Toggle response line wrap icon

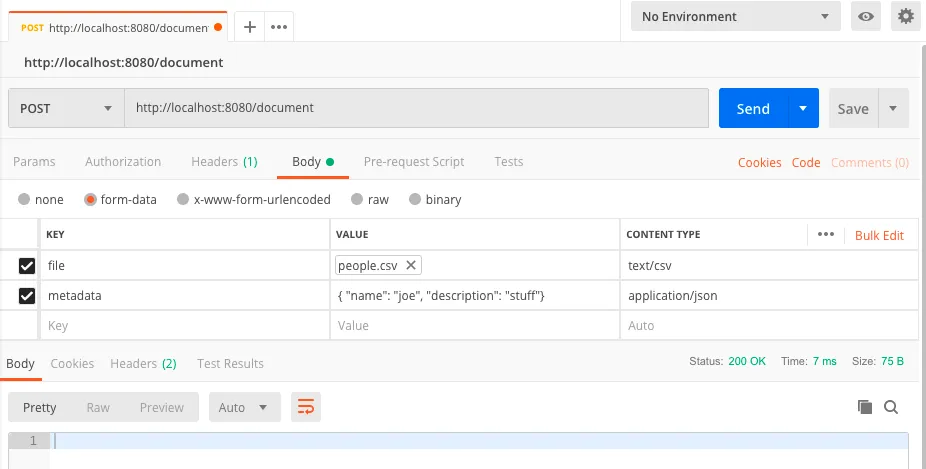305,407
